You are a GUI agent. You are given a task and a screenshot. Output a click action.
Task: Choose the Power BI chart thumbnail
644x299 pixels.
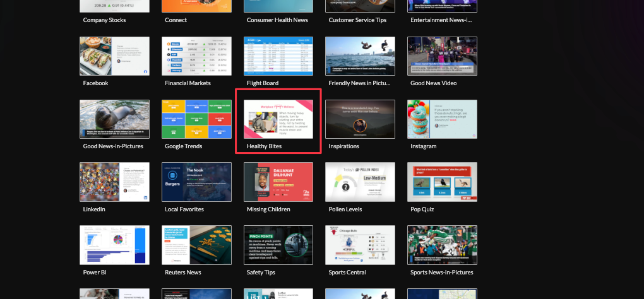pos(114,245)
